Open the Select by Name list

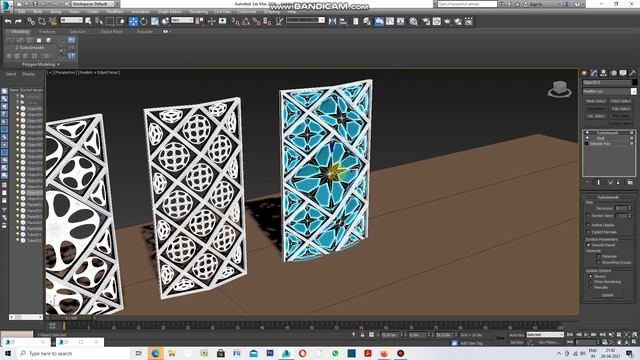(99, 21)
